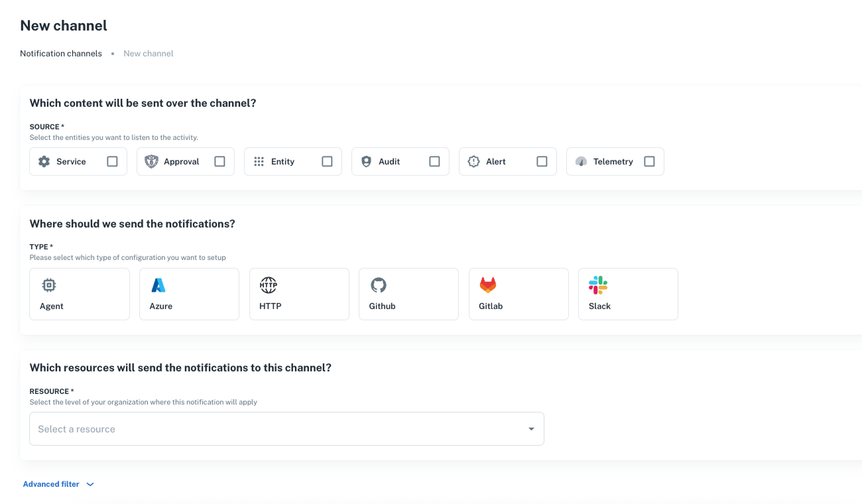This screenshot has height=504, width=862.
Task: Expand the Advanced filter section
Action: tap(50, 484)
